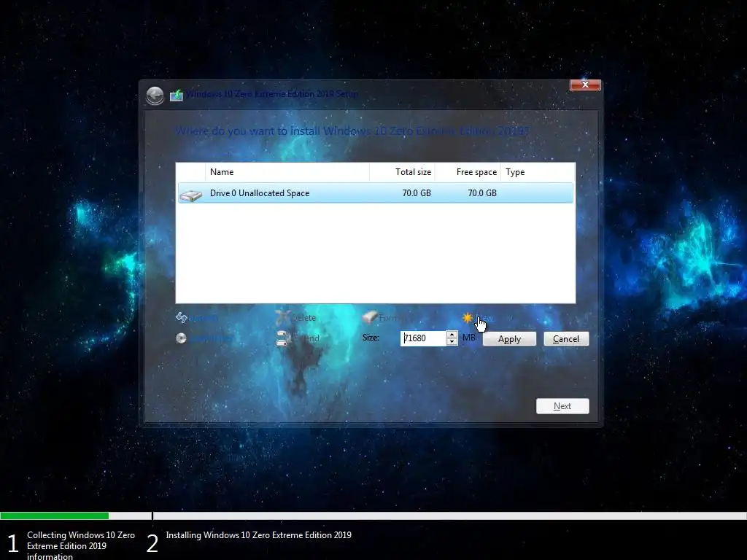Click the Load driver link

tap(211, 338)
